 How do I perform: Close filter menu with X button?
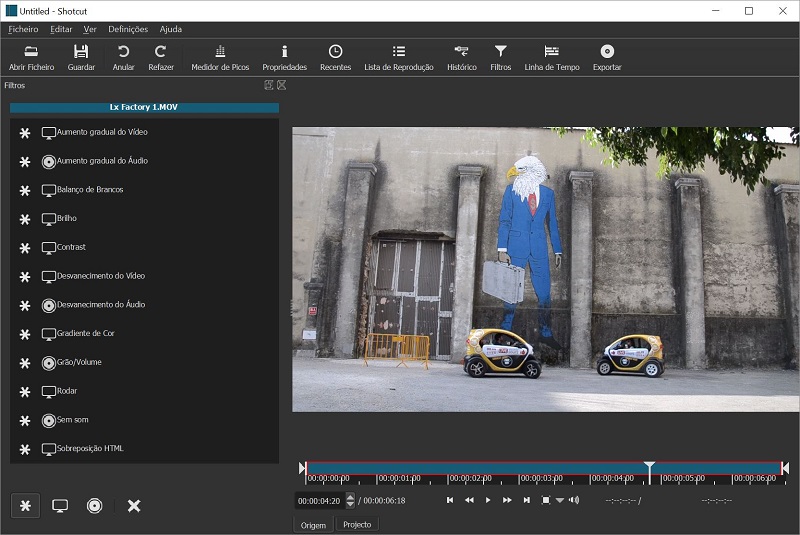pyautogui.click(x=134, y=505)
